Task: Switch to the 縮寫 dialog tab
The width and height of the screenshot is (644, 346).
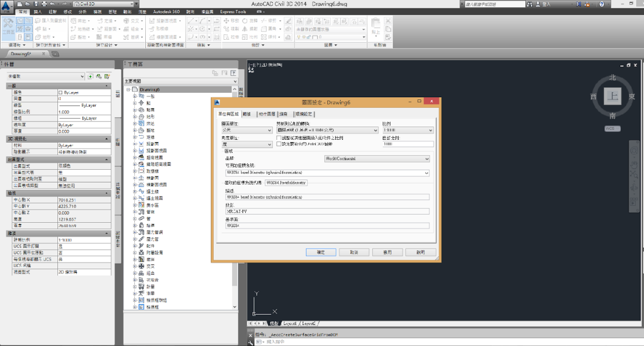Action: [x=283, y=114]
